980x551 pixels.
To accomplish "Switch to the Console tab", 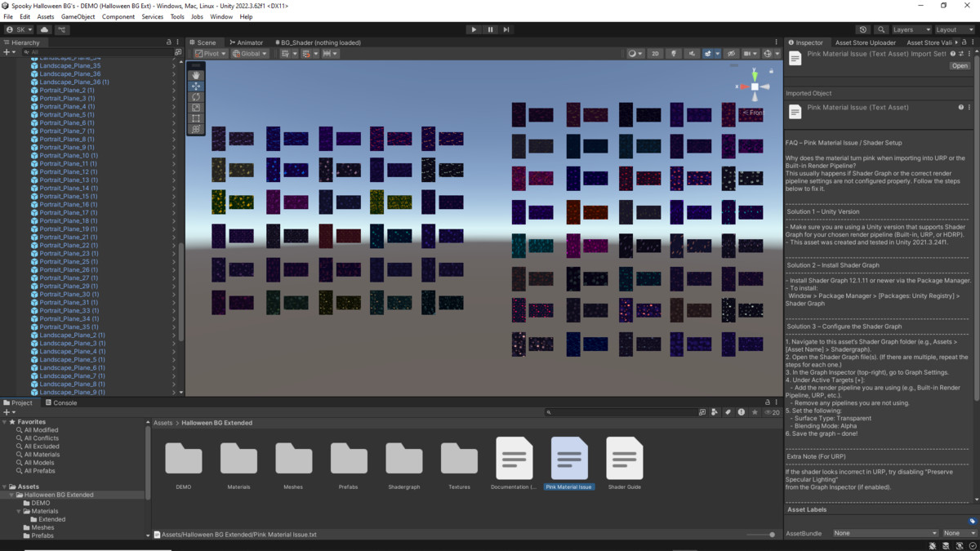I will click(x=60, y=402).
